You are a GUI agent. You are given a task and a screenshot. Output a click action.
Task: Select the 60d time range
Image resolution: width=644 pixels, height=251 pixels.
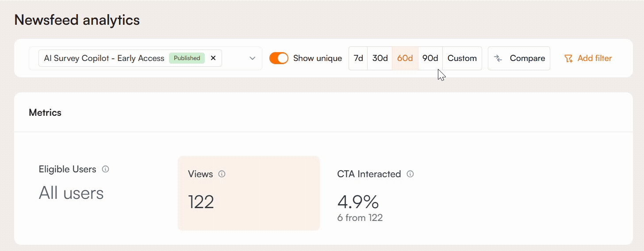click(405, 58)
